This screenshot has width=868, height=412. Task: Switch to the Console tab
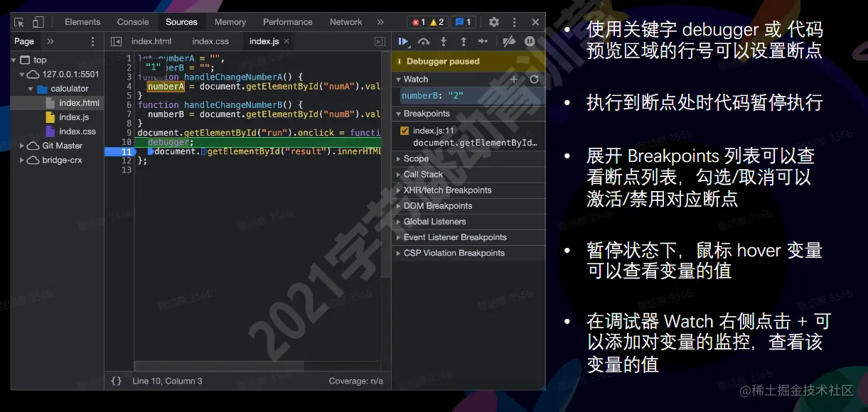133,22
